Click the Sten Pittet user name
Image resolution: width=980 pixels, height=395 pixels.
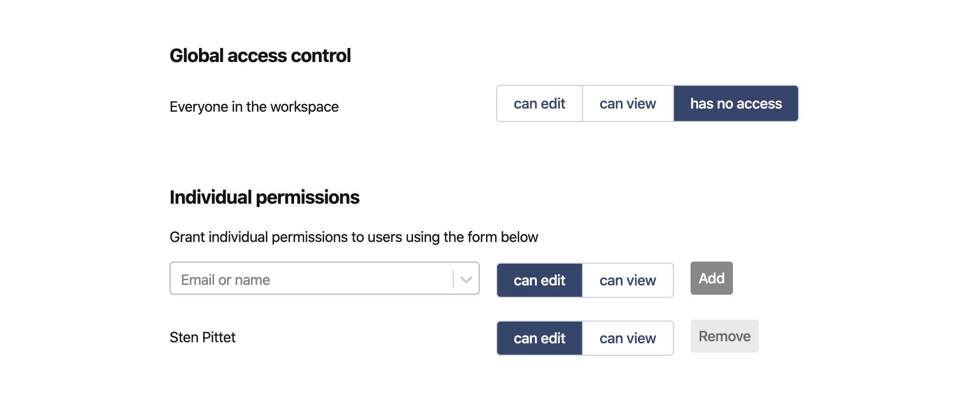tap(202, 338)
